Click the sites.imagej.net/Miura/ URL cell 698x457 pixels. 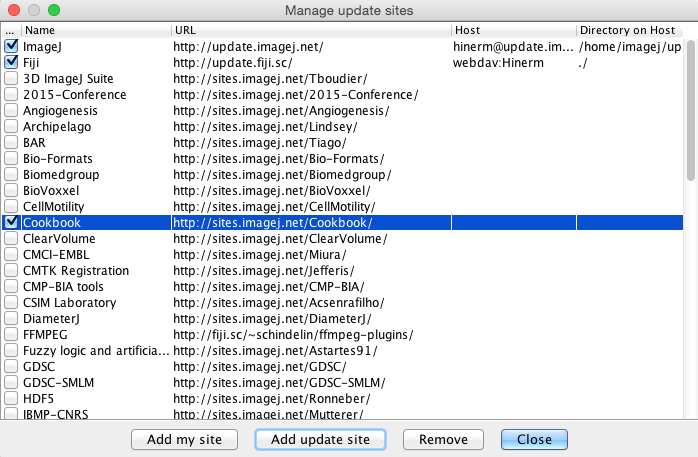click(x=312, y=255)
